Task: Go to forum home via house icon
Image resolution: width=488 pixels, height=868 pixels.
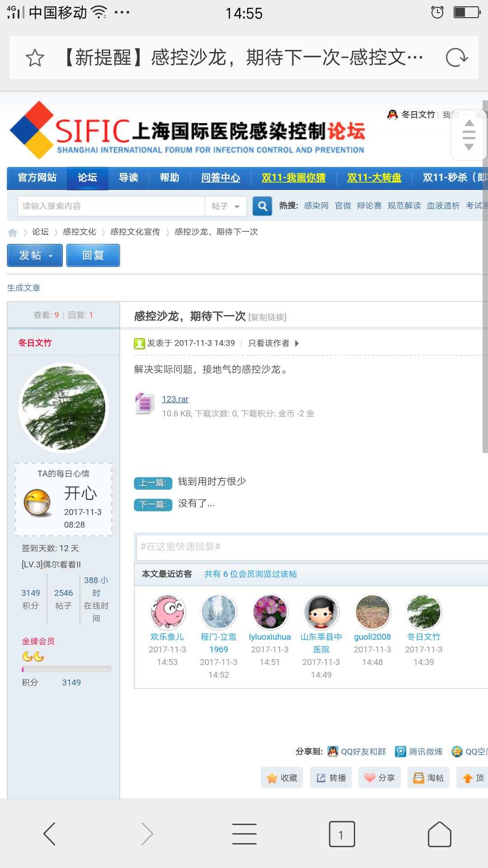Action: [13, 232]
